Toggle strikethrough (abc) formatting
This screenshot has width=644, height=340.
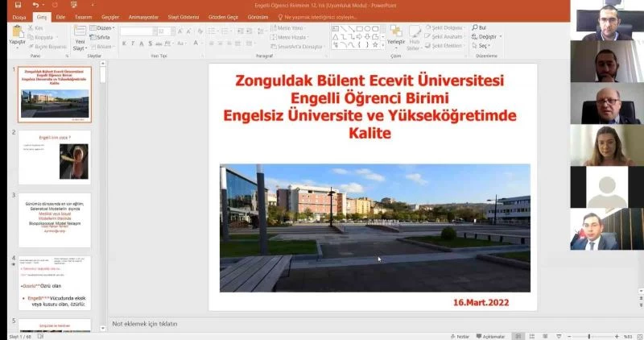pos(159,44)
